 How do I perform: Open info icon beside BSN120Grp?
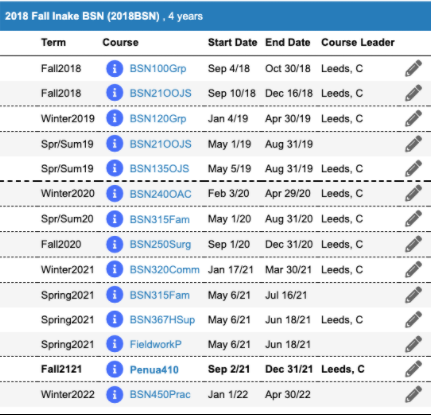114,118
